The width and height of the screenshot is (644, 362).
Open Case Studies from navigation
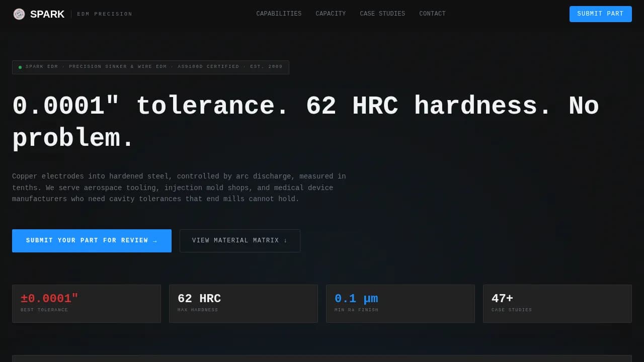click(x=382, y=14)
